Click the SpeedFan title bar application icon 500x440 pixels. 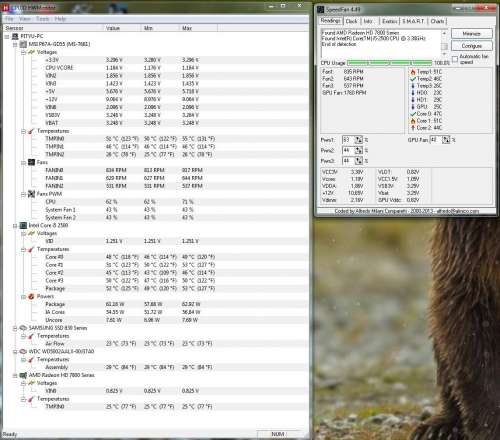click(x=321, y=9)
